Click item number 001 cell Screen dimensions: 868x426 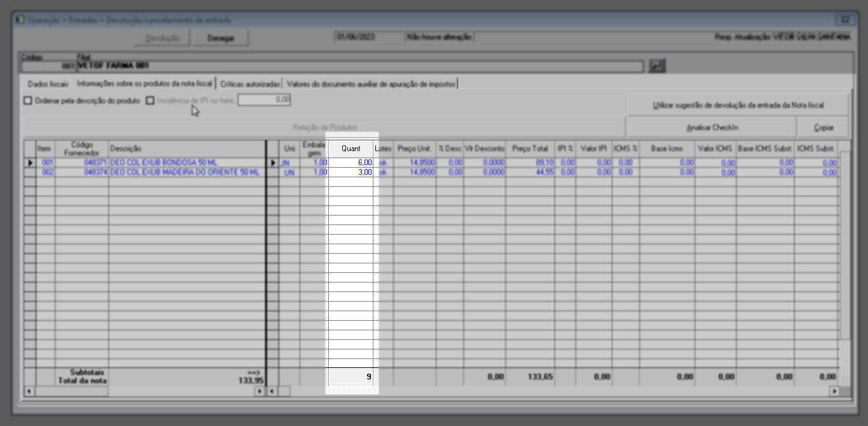point(46,163)
